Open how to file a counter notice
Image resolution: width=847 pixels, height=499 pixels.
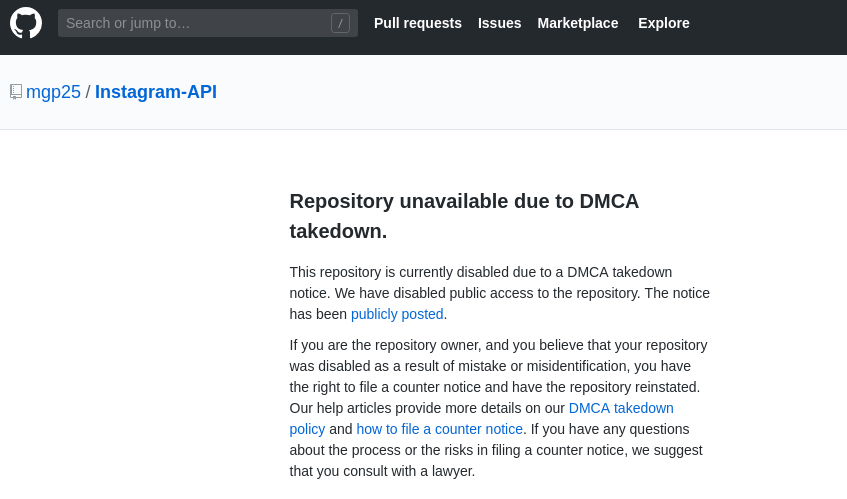pyautogui.click(x=440, y=429)
